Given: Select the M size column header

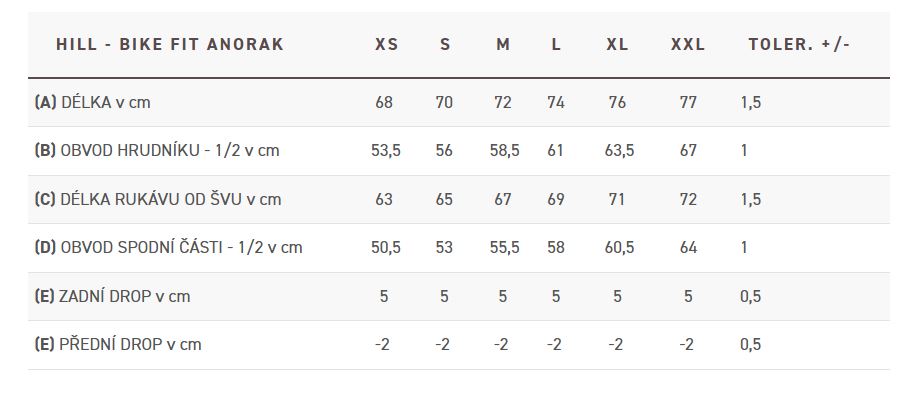Looking at the screenshot, I should coord(503,44).
